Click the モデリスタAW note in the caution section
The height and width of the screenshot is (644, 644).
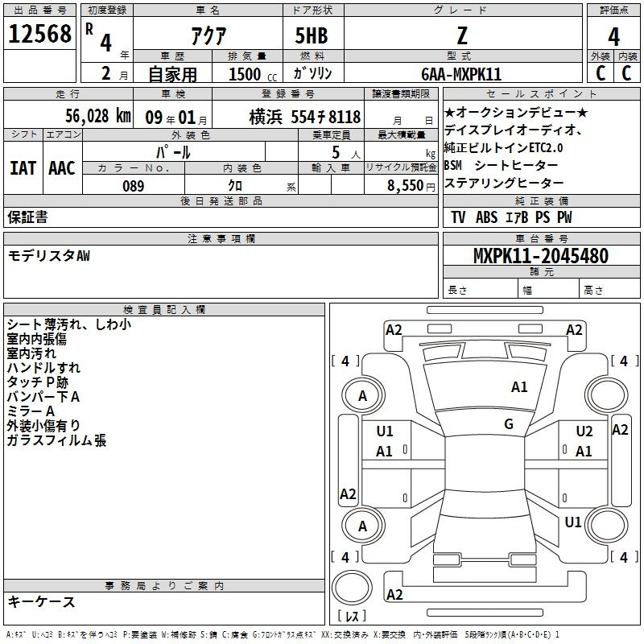(x=50, y=256)
